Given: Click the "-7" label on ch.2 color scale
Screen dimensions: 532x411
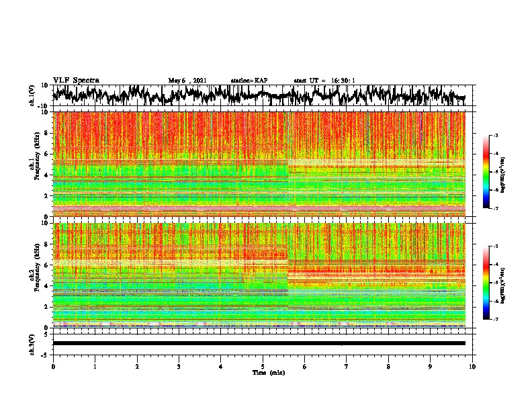Looking at the screenshot, I should click(x=496, y=320).
